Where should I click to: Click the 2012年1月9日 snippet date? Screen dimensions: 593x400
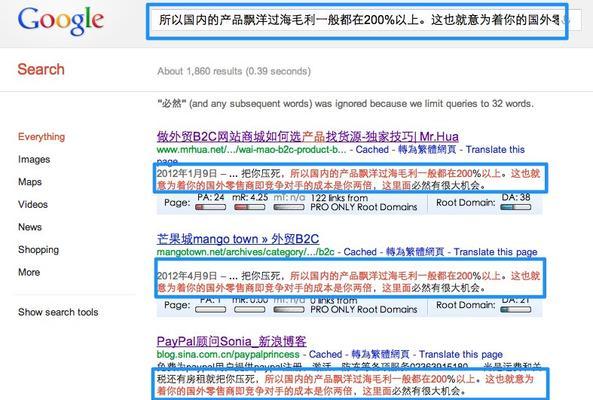click(x=187, y=174)
